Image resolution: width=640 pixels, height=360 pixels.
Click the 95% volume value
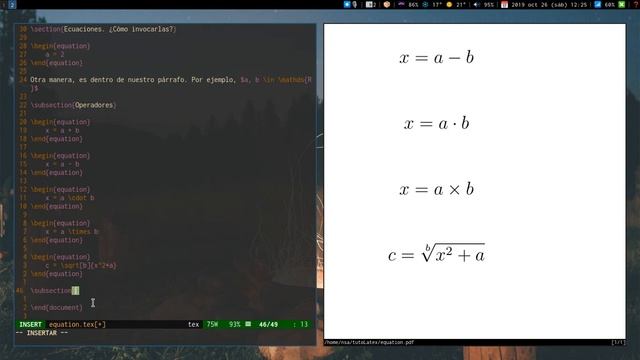click(489, 5)
